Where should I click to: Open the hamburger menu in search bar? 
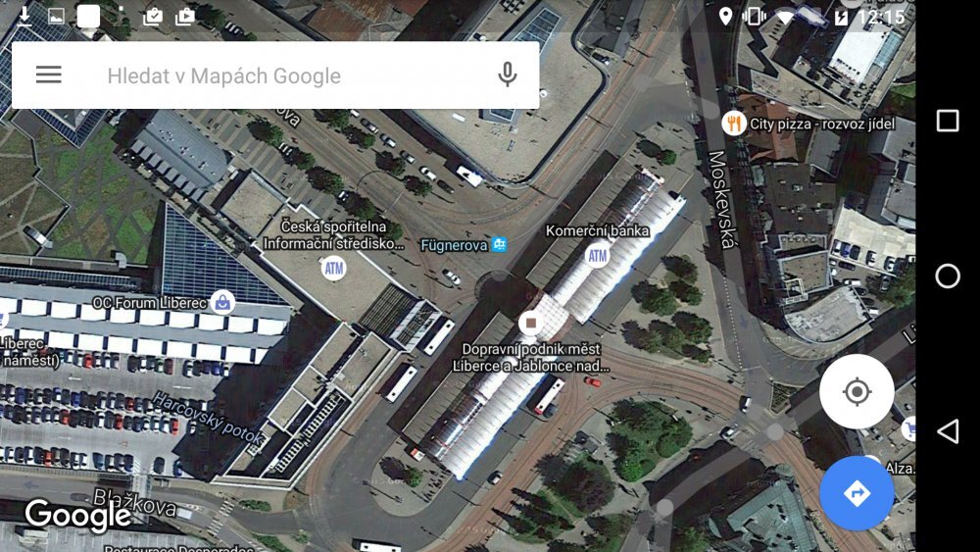pyautogui.click(x=48, y=75)
